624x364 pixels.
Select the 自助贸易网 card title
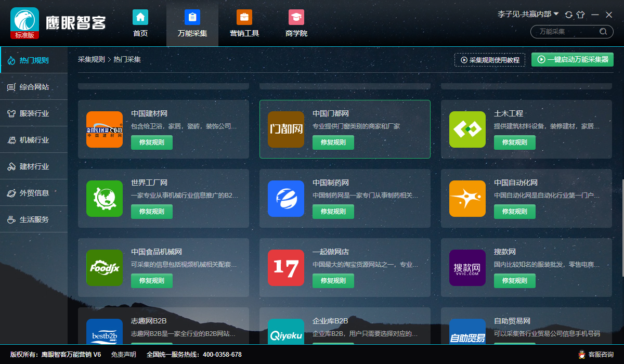pyautogui.click(x=512, y=321)
